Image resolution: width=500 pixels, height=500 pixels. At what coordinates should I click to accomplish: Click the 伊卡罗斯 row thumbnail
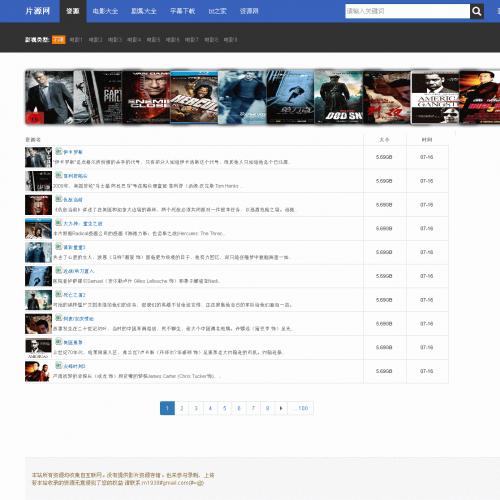pyautogui.click(x=38, y=157)
